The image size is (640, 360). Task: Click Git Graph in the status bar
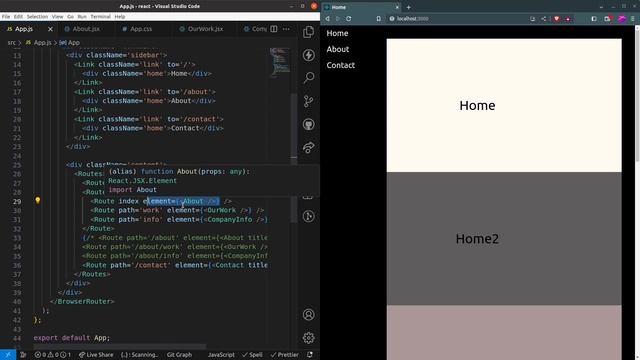(179, 355)
